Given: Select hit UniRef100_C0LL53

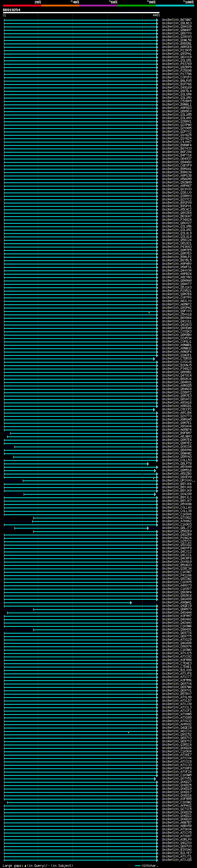Looking at the screenshot, I should click(176, 460).
